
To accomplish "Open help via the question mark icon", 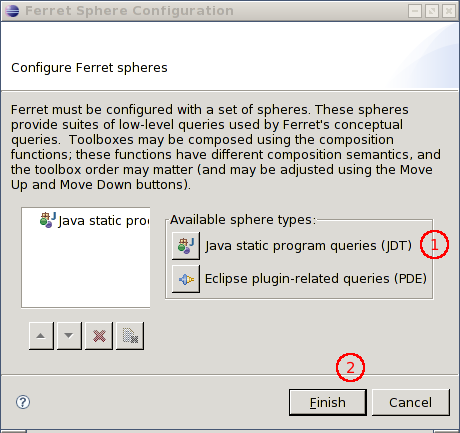I will point(23,402).
